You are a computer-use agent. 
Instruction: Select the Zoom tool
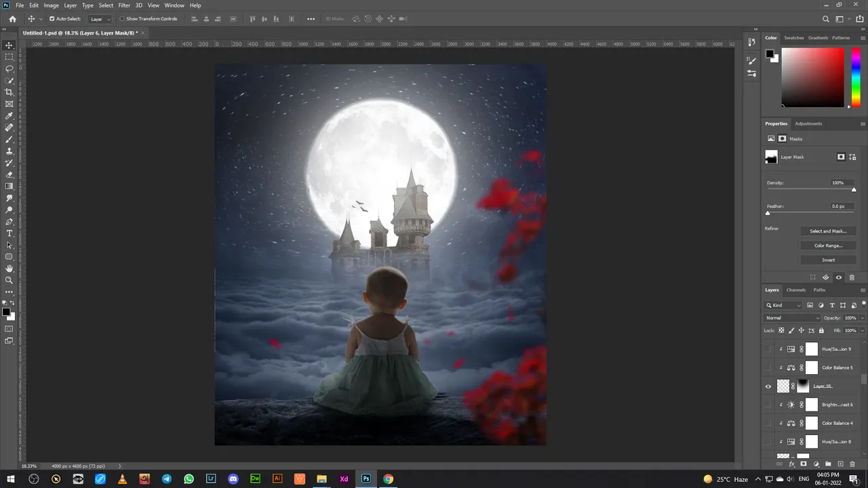[x=9, y=280]
